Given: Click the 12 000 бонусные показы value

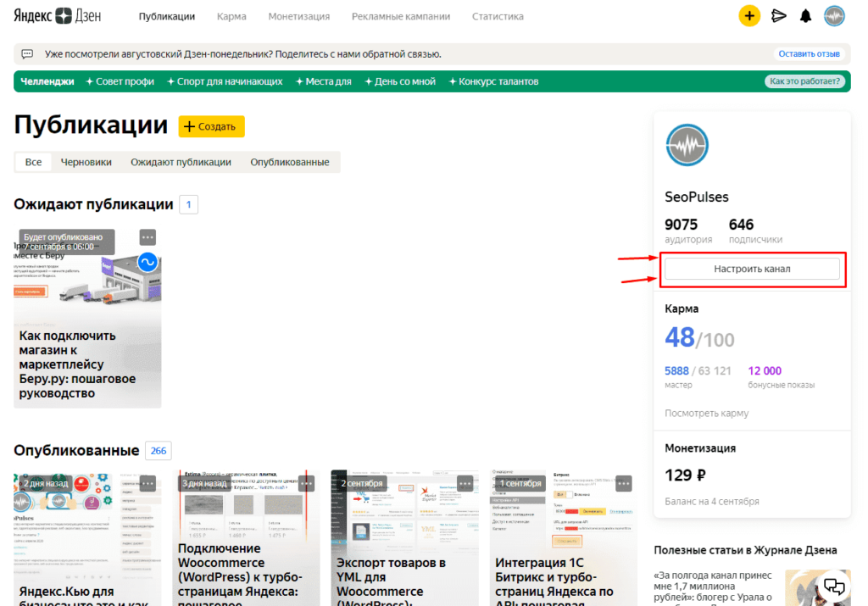Looking at the screenshot, I should [765, 370].
